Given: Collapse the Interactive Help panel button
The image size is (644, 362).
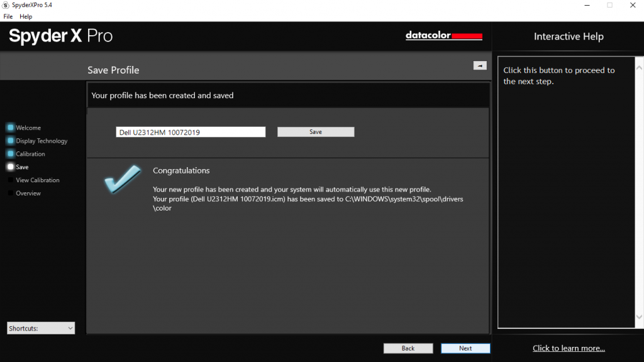Looking at the screenshot, I should (x=480, y=65).
